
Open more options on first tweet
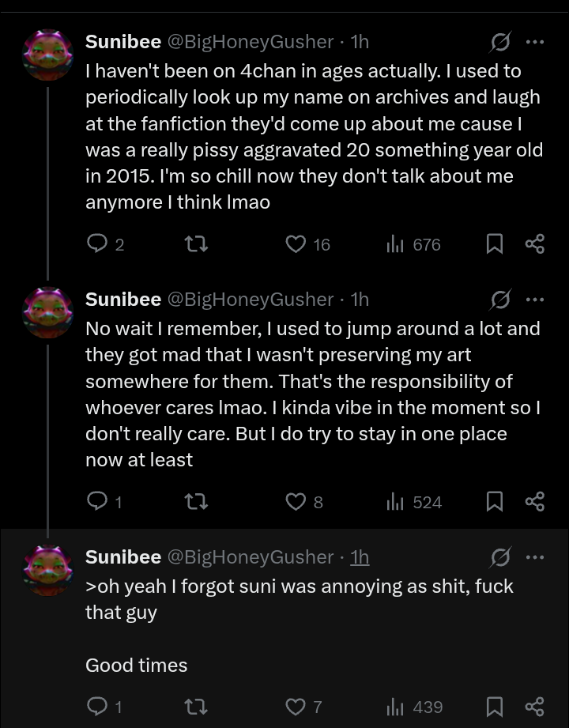click(x=535, y=42)
